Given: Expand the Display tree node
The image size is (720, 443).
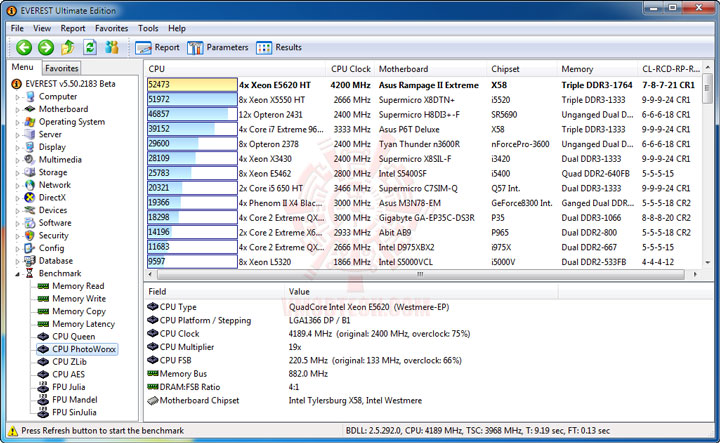Looking at the screenshot, I should point(17,148).
